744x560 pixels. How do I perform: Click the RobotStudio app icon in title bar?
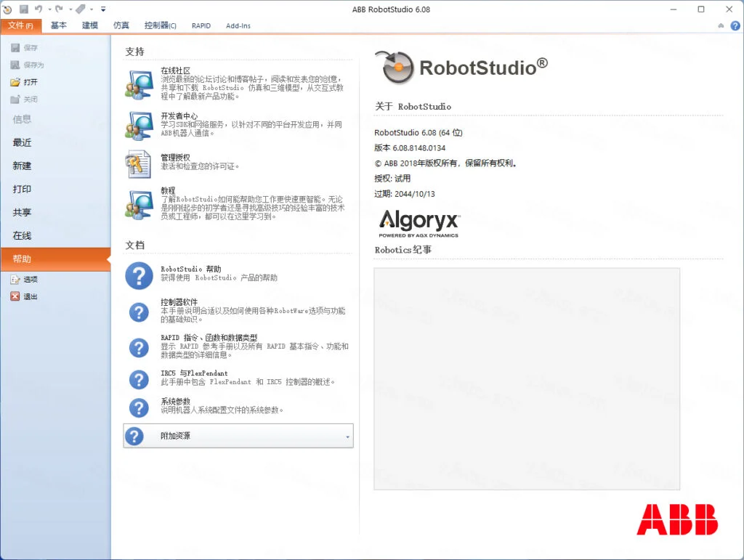tap(7, 9)
